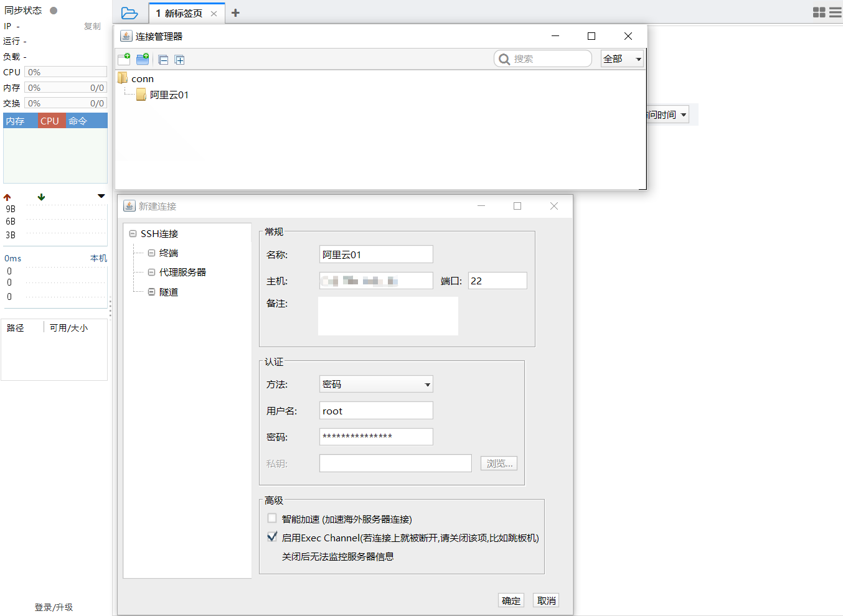Toggle the 隧道 node expander box
Screen dimensions: 843x616
pyautogui.click(x=151, y=292)
